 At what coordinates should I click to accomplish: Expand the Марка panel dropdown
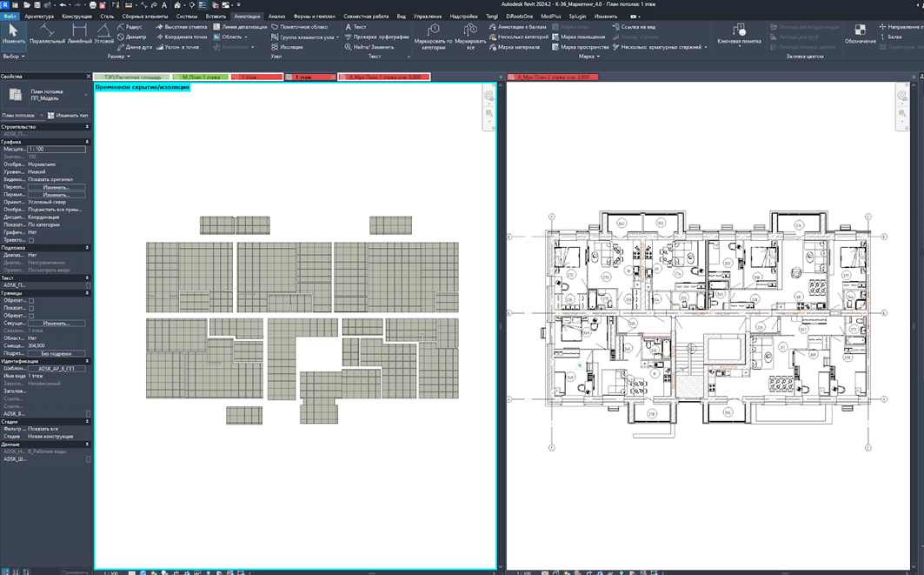pos(588,57)
